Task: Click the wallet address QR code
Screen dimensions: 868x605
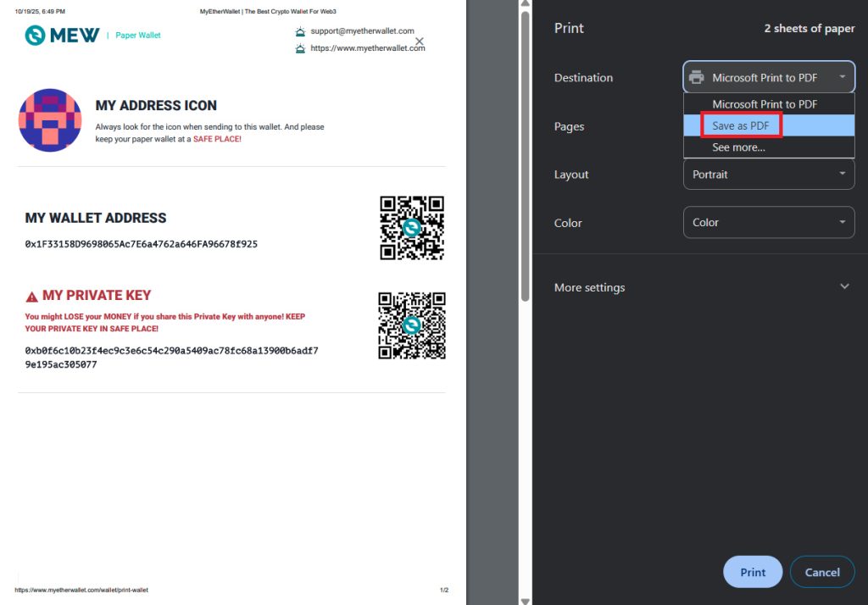Action: (412, 228)
